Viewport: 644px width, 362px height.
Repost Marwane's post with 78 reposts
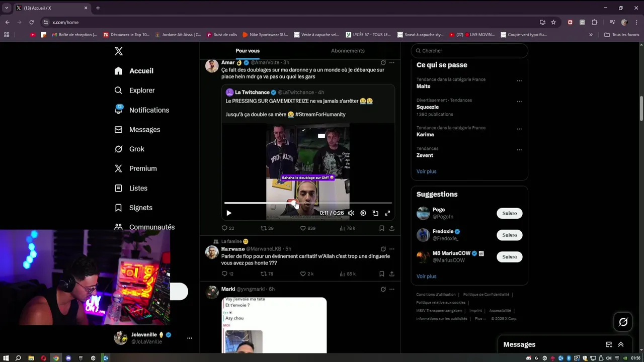tap(267, 274)
